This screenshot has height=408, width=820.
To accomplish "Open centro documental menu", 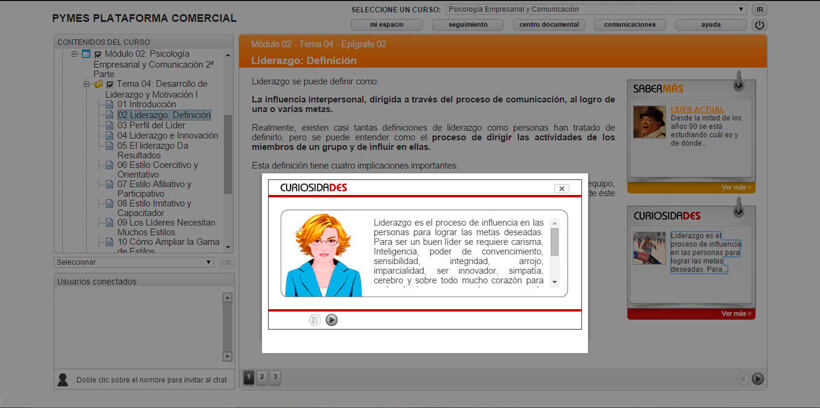I will click(549, 25).
